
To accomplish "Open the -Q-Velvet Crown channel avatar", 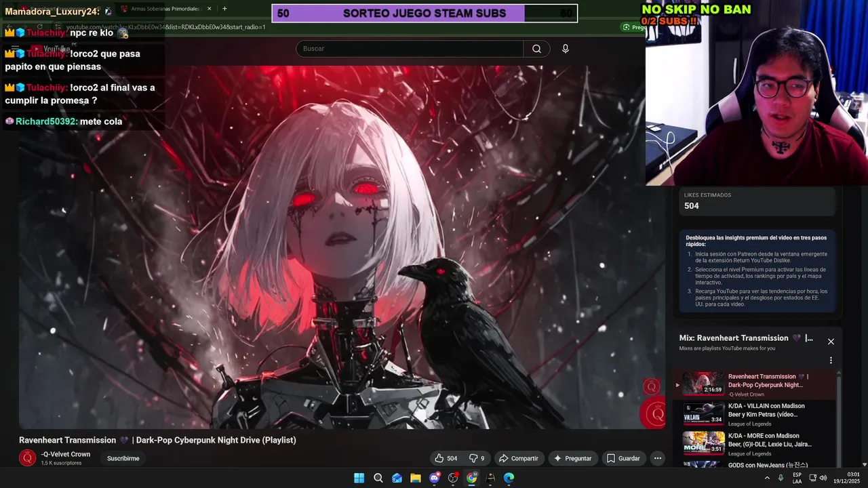I will [x=27, y=458].
